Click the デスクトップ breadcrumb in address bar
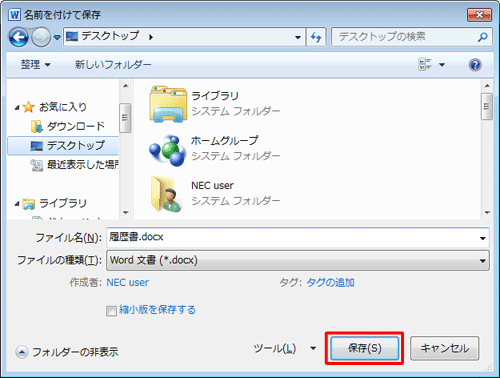Screen dimensions: 500x378 click(x=110, y=36)
